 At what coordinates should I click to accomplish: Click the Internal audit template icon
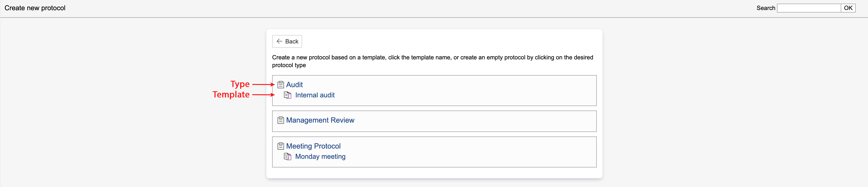pos(287,95)
